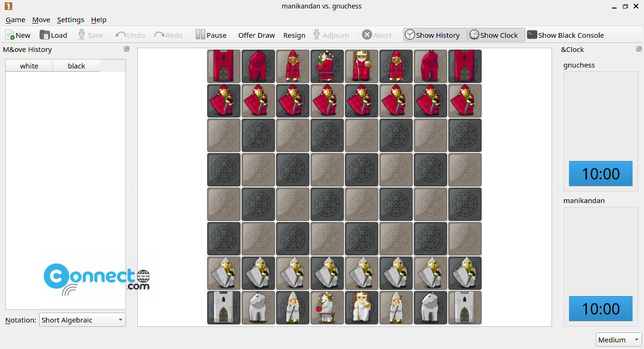Screen dimensions: 644x349
Task: Click the Offer Draw button
Action: pos(256,35)
